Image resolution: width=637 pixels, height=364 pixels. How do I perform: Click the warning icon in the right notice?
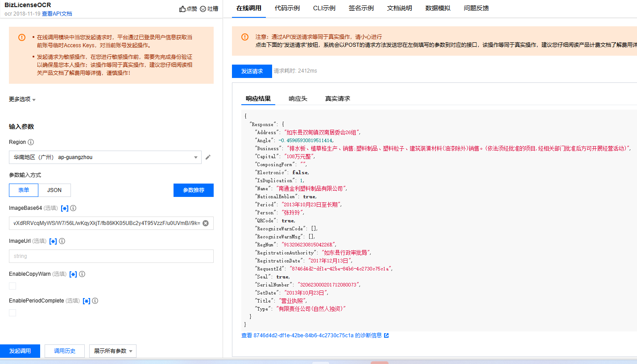(x=245, y=37)
